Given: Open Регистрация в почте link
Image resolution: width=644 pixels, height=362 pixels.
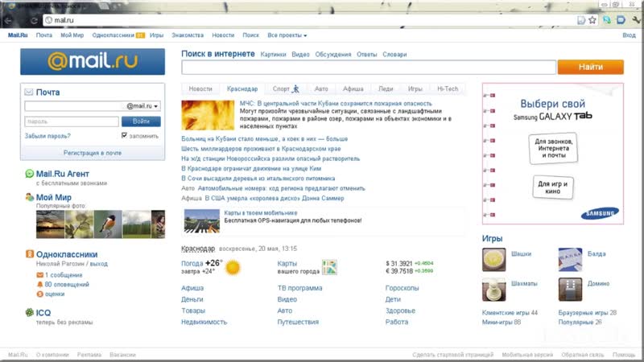Looking at the screenshot, I should pos(93,153).
